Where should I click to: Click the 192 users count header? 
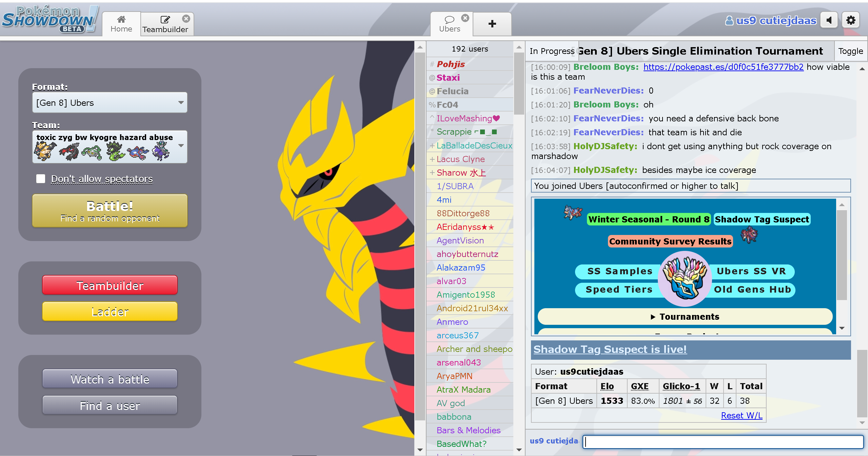click(470, 49)
